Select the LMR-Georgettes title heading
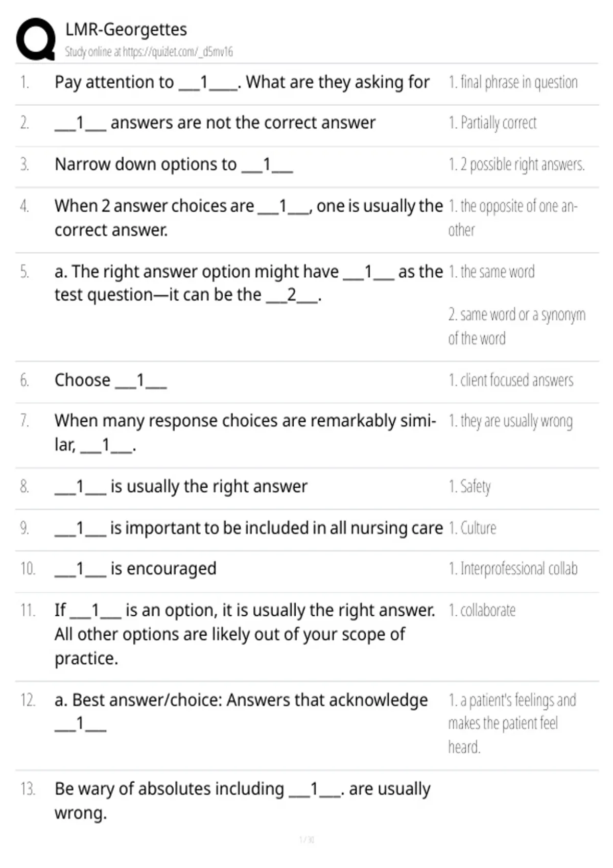Screen dimensions: 613x868 (x=126, y=30)
